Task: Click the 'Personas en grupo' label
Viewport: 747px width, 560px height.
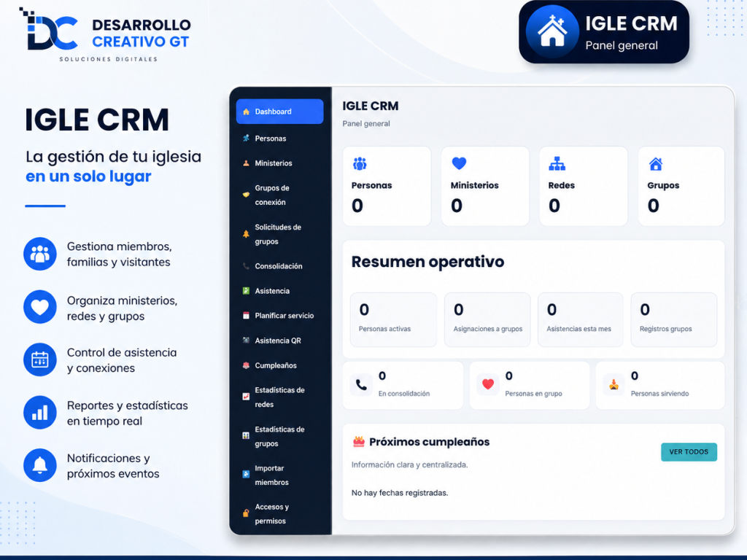Action: pos(533,393)
